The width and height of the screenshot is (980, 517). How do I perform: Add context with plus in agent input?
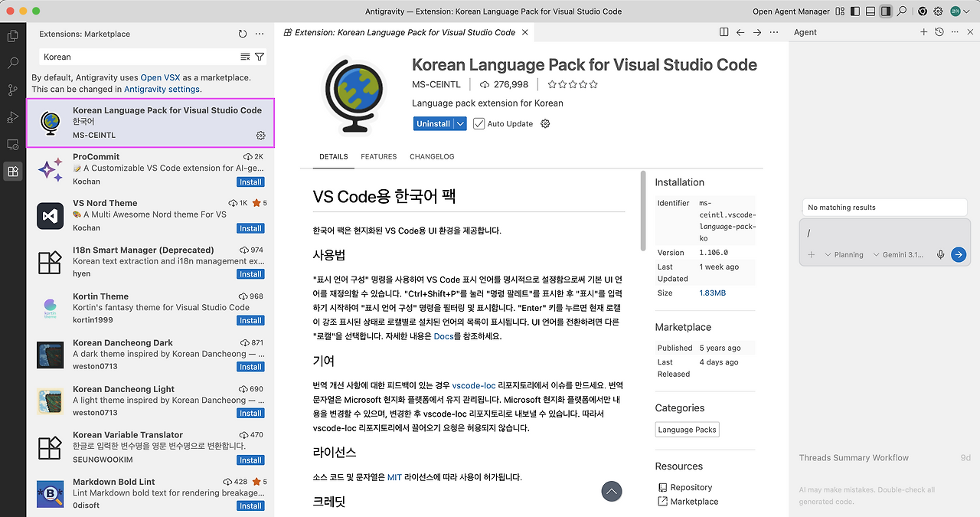click(812, 254)
